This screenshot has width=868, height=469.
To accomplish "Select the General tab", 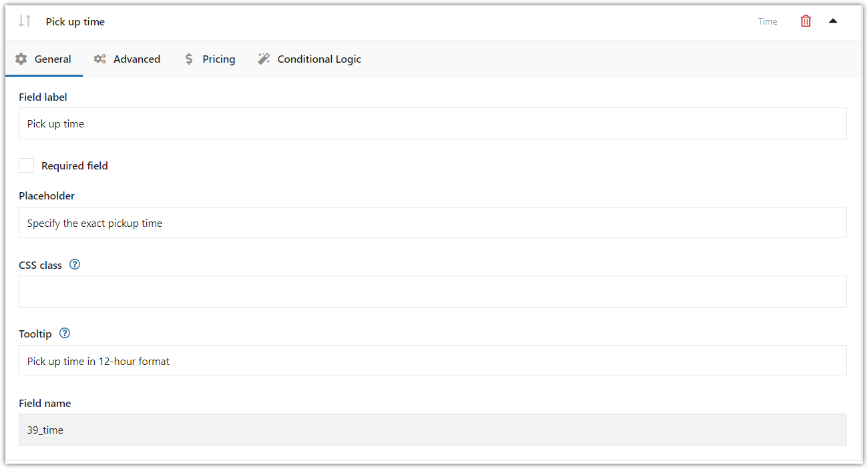I will coord(53,59).
